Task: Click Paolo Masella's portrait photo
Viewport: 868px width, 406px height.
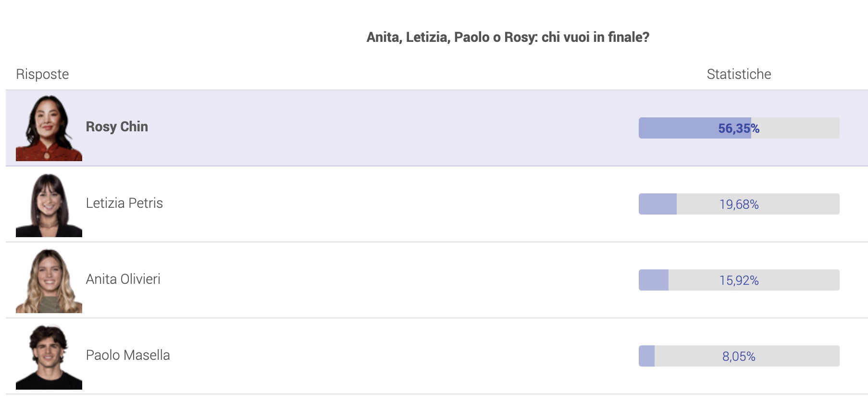Action: [x=49, y=356]
